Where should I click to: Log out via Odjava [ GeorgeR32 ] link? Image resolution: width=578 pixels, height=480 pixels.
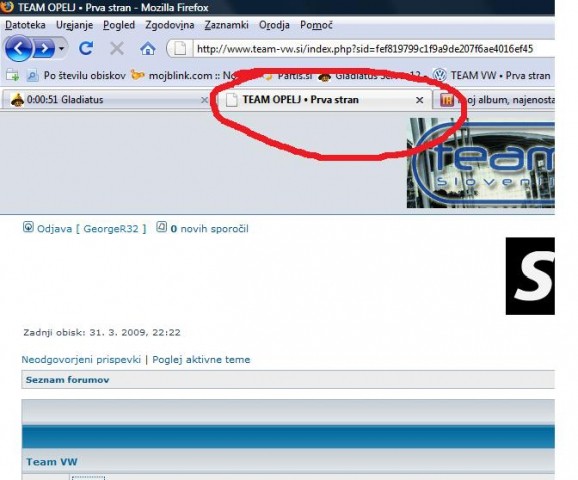click(x=91, y=229)
